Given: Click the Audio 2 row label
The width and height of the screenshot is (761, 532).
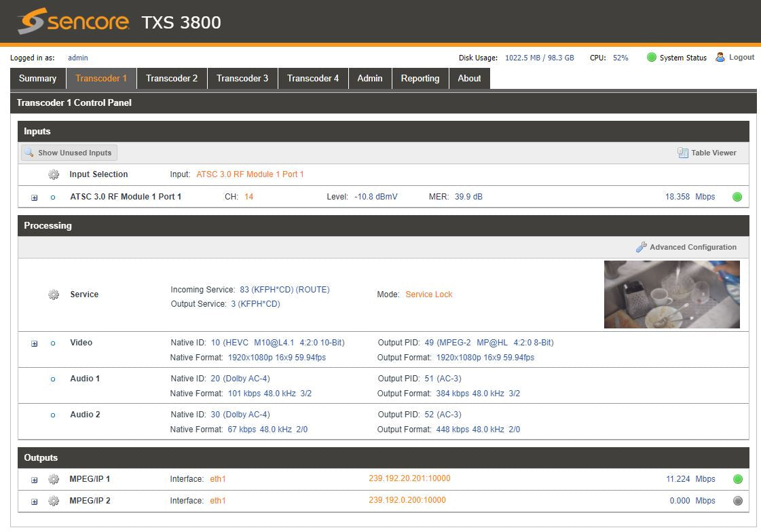Looking at the screenshot, I should (85, 415).
